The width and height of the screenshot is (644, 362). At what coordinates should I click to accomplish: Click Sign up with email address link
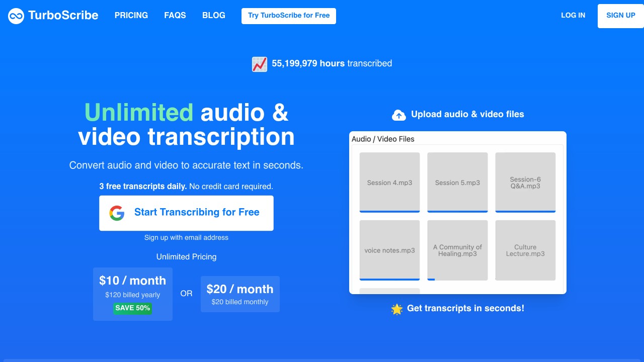[x=186, y=237]
